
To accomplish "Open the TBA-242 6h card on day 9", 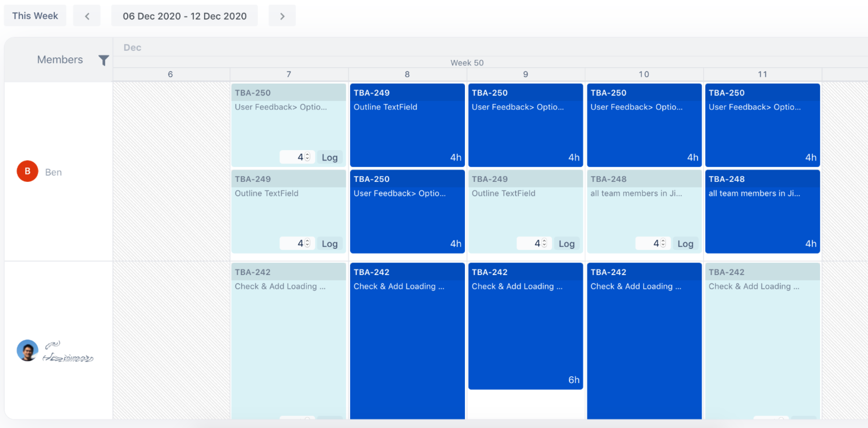I will tap(525, 326).
